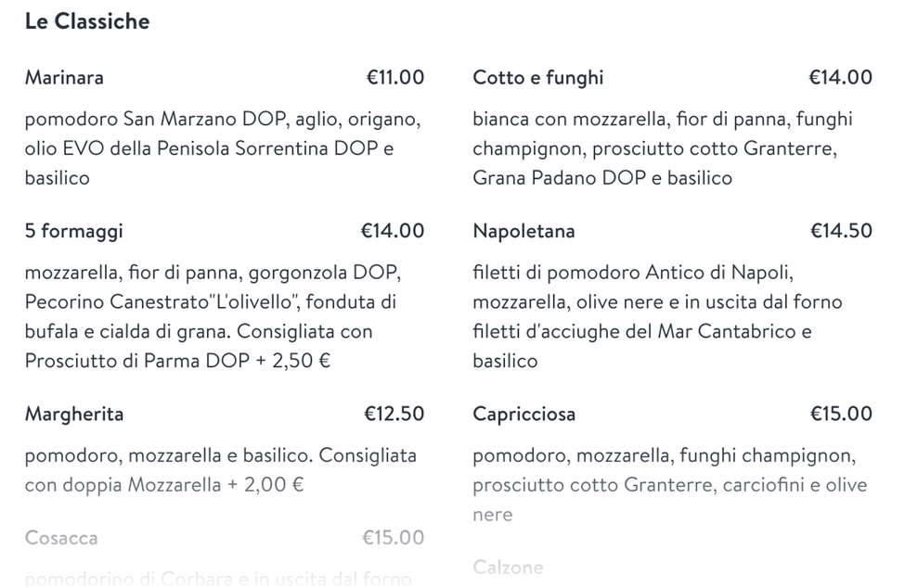This screenshot has height=588, width=905.
Task: Open the Napoletana pizza entry
Action: click(x=524, y=231)
